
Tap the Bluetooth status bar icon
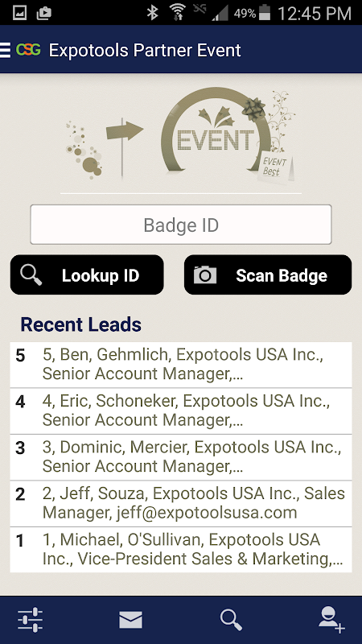153,13
